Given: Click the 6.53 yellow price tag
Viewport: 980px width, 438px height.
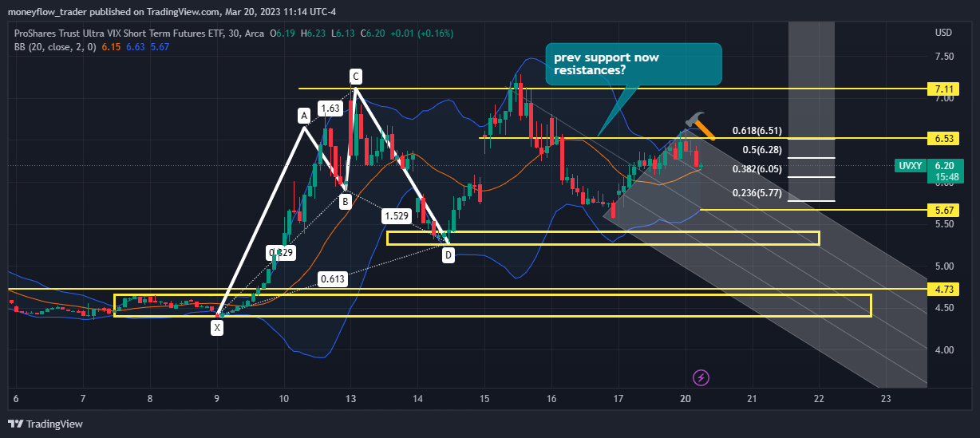Looking at the screenshot, I should click(x=942, y=138).
